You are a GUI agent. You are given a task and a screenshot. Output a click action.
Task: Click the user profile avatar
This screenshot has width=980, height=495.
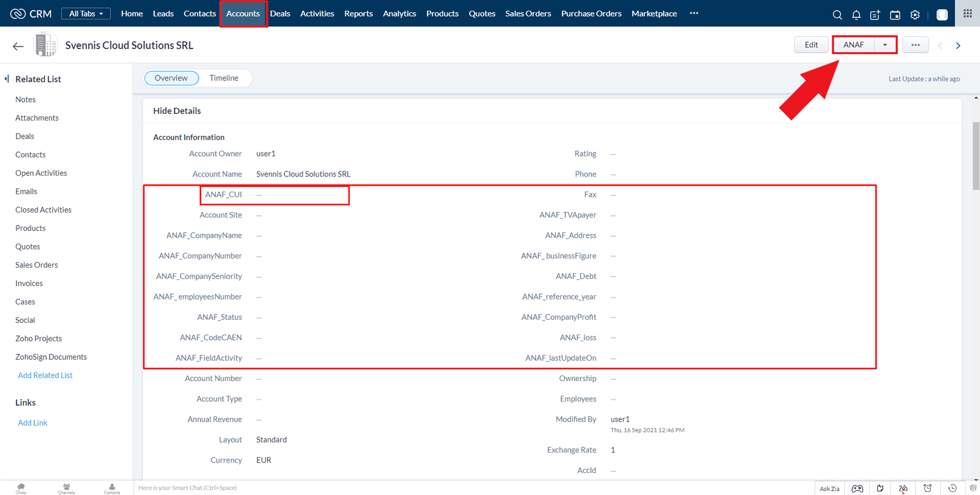pyautogui.click(x=942, y=15)
